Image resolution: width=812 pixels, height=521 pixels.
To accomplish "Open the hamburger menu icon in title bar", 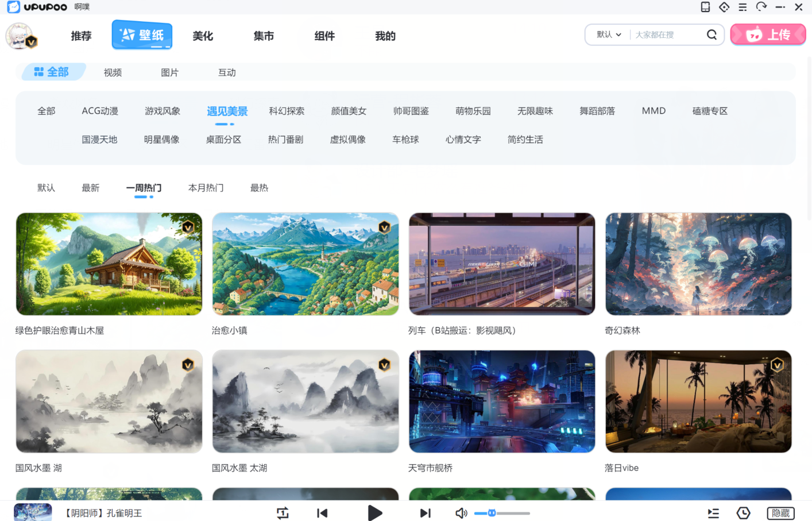I will coord(743,7).
